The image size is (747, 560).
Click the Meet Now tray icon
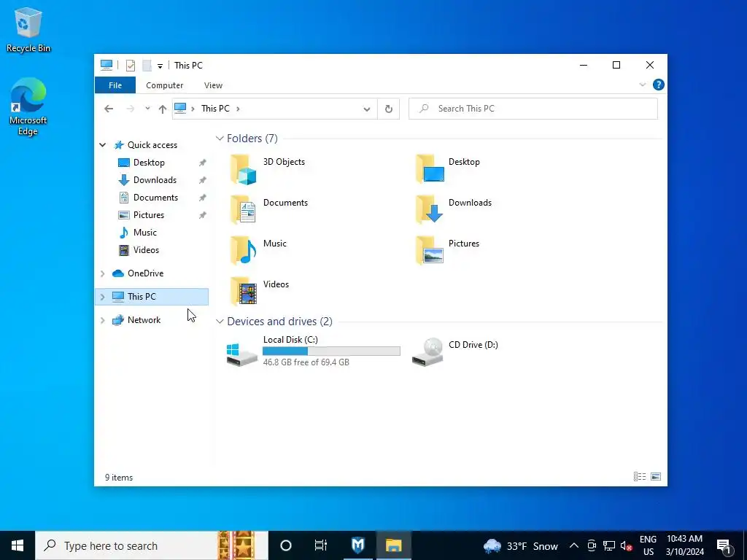click(x=591, y=546)
